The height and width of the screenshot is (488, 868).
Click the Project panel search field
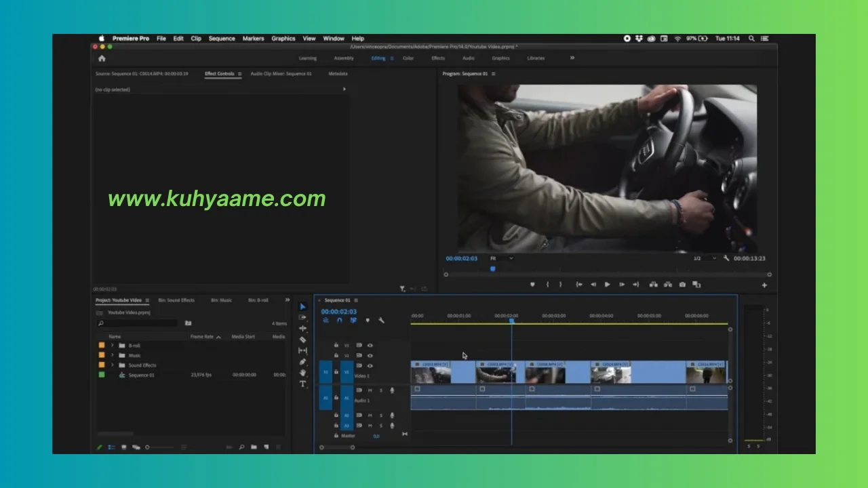(x=138, y=323)
